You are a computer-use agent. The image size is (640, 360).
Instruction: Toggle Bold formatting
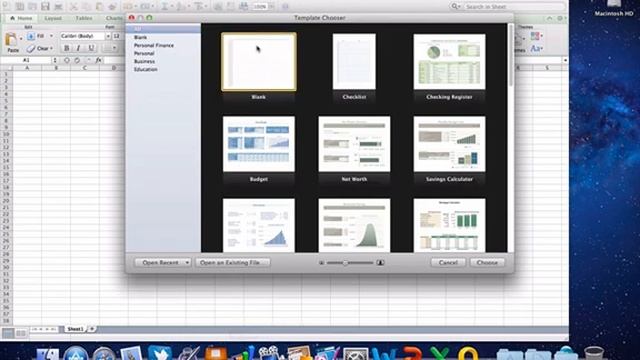pos(67,48)
